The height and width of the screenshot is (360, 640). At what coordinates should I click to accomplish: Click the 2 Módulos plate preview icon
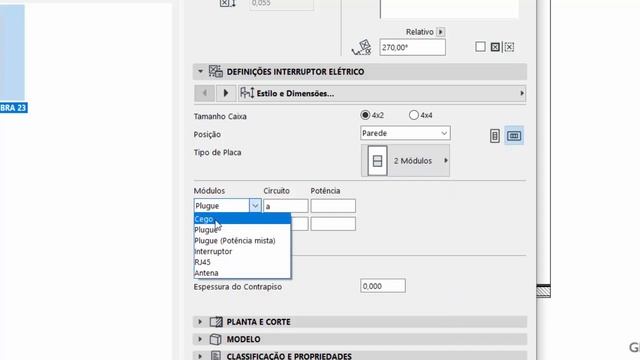(x=378, y=161)
